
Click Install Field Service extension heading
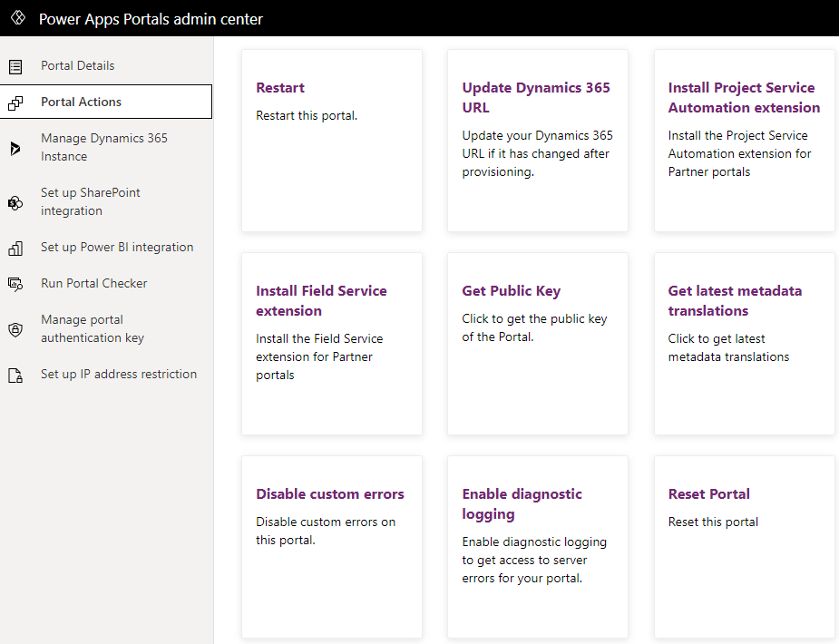[x=321, y=300]
